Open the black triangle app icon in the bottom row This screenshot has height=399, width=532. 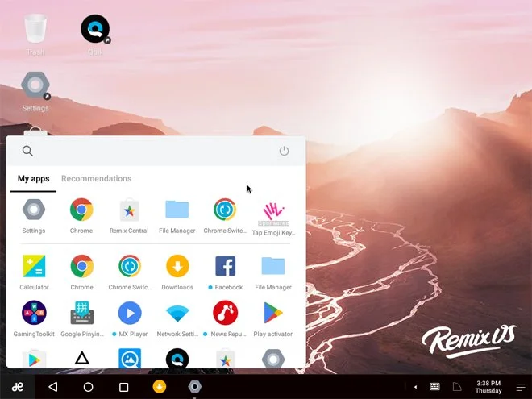[81, 359]
